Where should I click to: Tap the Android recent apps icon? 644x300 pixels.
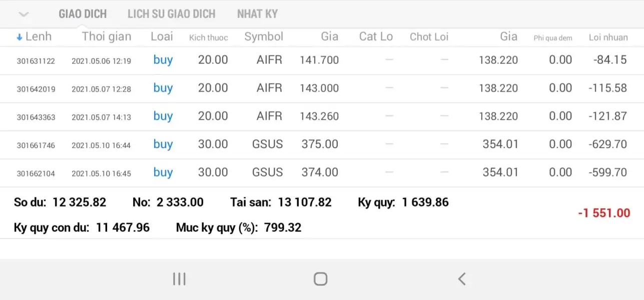tap(179, 278)
